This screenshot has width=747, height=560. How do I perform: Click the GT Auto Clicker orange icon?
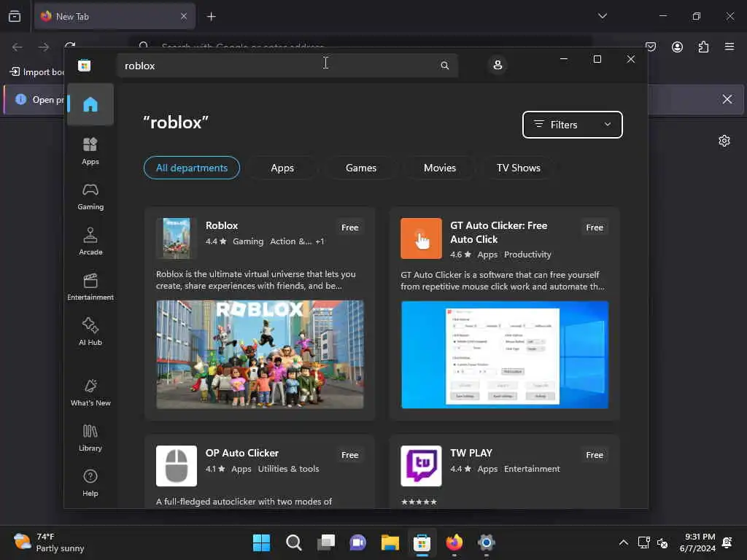[421, 238]
